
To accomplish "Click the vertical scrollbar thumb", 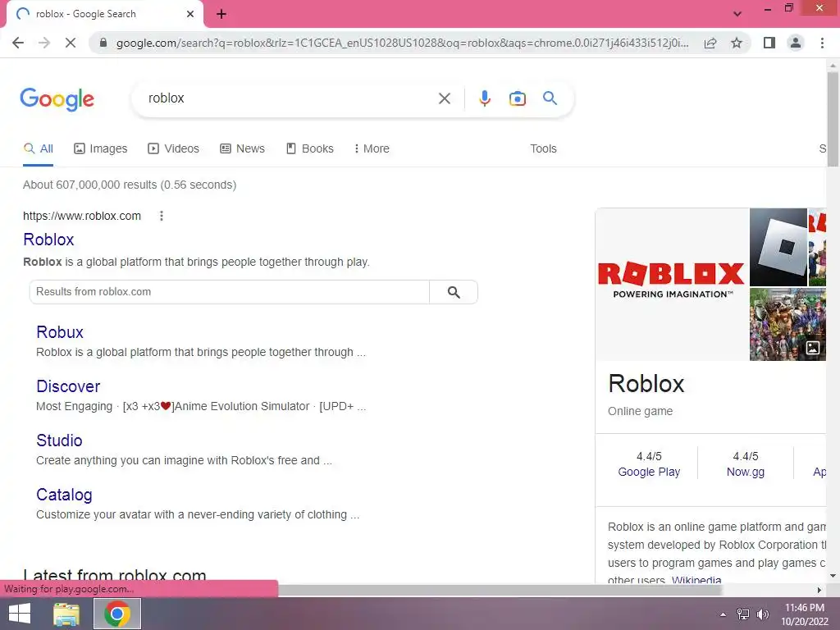I will [833, 119].
